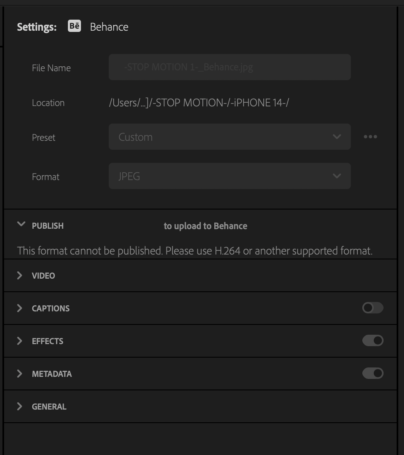Expand the Video section chevron
This screenshot has width=404, height=455.
coord(20,275)
